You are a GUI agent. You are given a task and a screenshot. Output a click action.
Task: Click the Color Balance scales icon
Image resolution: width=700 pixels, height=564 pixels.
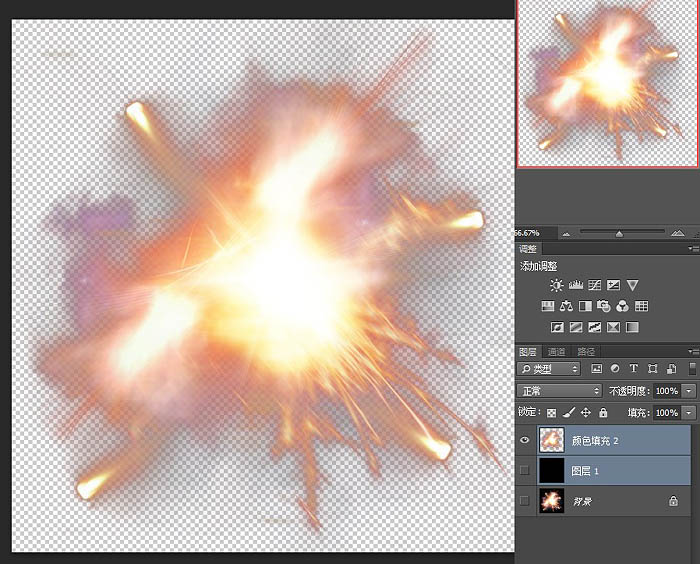pyautogui.click(x=566, y=307)
